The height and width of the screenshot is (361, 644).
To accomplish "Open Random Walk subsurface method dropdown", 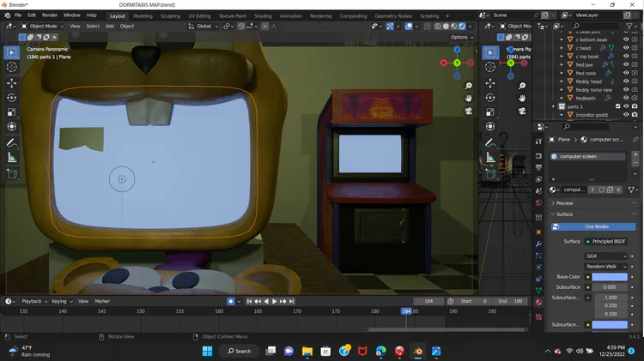I will (x=606, y=266).
